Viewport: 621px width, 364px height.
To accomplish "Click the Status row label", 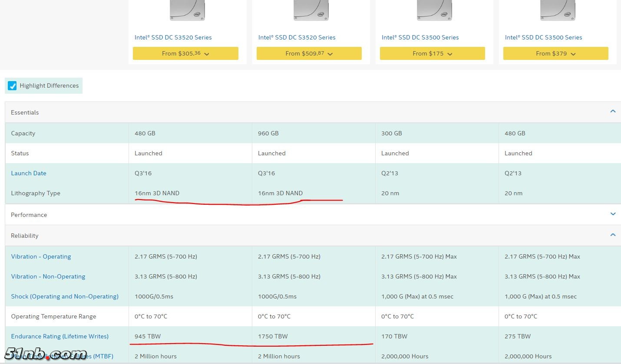I will pos(20,153).
